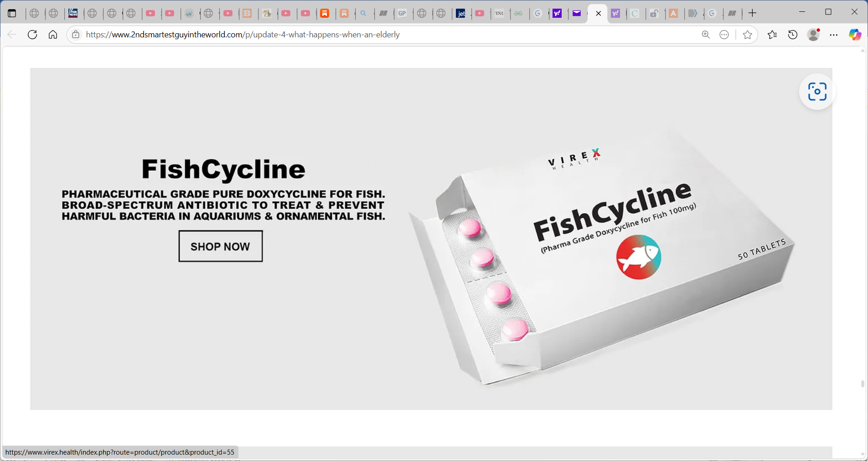Switch to the green GeeksforGeeks tab
This screenshot has height=461, width=868.
click(x=519, y=13)
